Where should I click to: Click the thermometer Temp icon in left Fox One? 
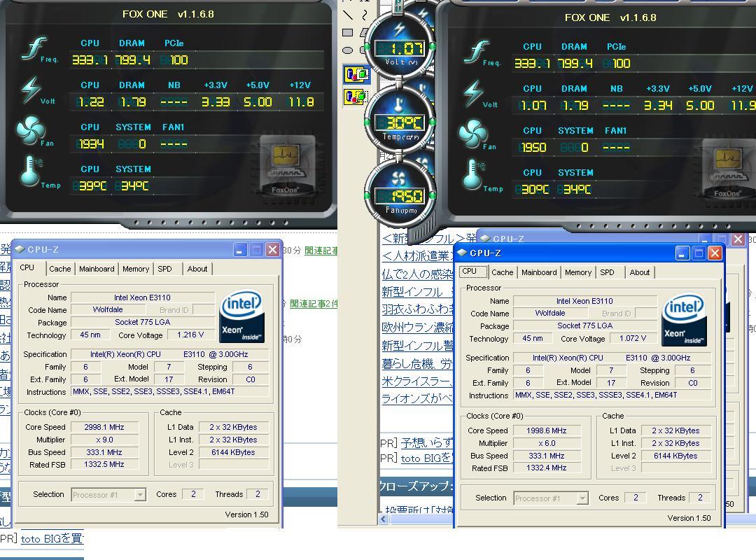pyautogui.click(x=31, y=171)
